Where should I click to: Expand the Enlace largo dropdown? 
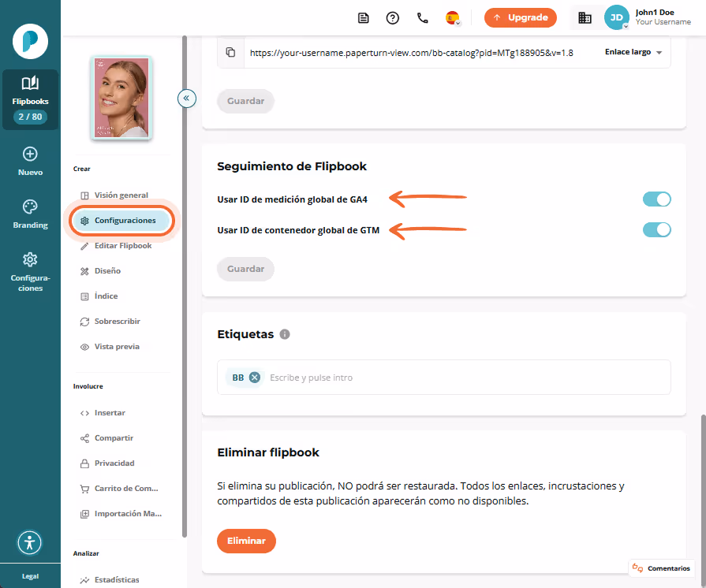pyautogui.click(x=633, y=52)
